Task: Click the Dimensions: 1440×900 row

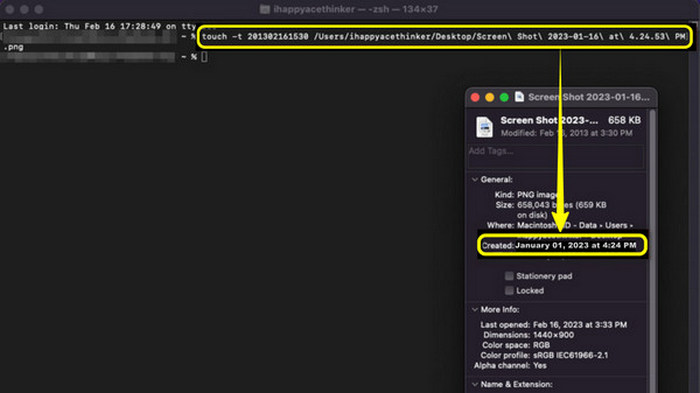Action: [x=529, y=335]
